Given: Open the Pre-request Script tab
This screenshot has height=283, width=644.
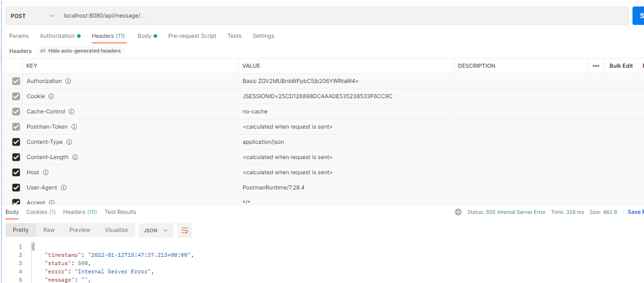Looking at the screenshot, I should pyautogui.click(x=192, y=36).
